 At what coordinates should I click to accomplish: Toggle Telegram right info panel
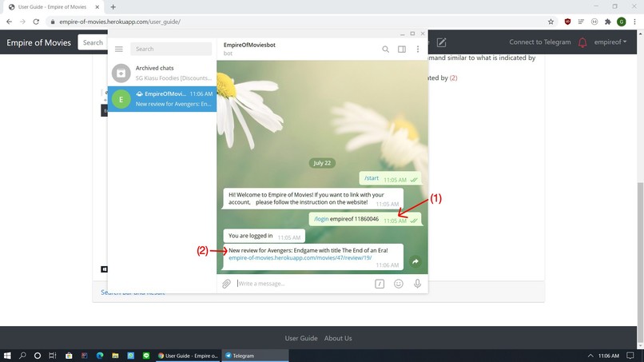coord(402,49)
